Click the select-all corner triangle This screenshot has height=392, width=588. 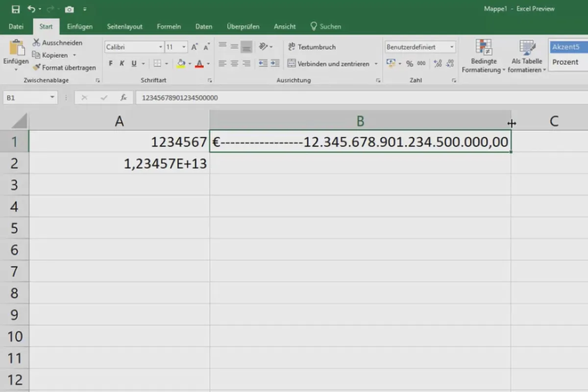tap(18, 121)
